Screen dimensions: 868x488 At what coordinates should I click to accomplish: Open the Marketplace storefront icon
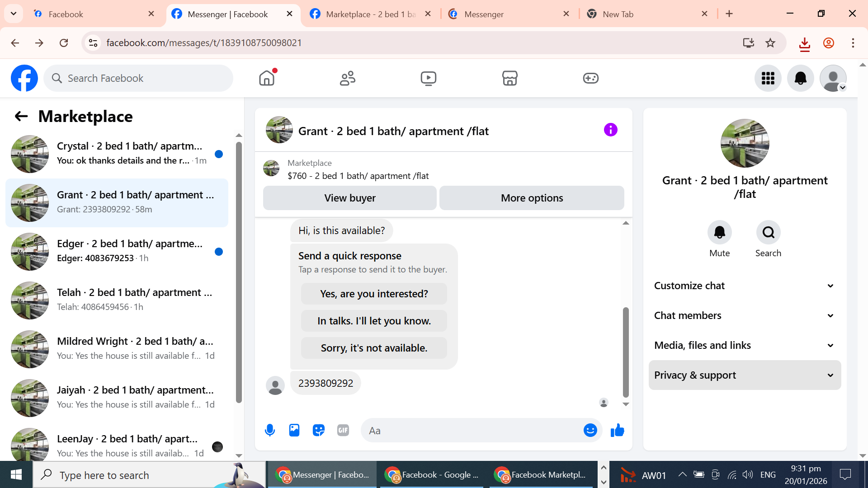coord(509,78)
